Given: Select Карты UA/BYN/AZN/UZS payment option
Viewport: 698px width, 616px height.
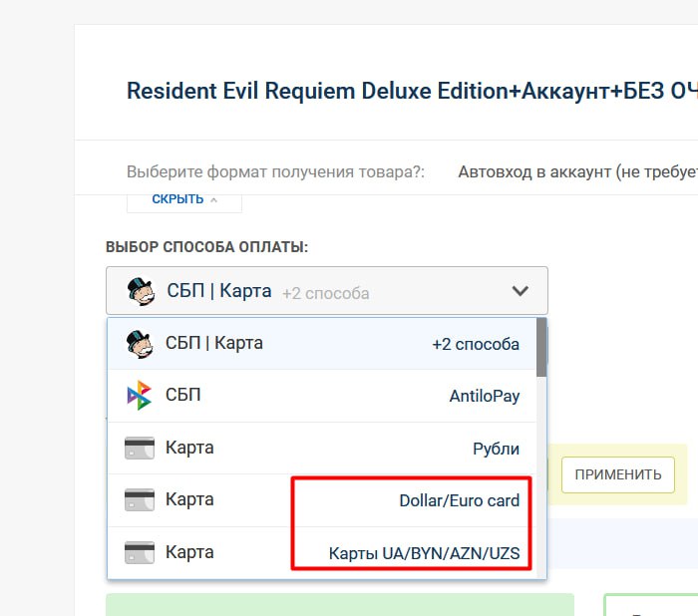Looking at the screenshot, I should pos(321,552).
